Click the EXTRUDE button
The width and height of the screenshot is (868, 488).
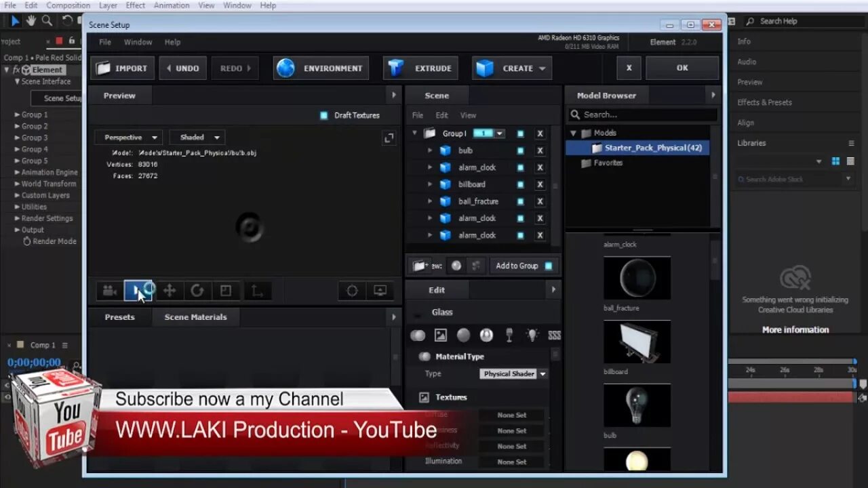tap(420, 68)
